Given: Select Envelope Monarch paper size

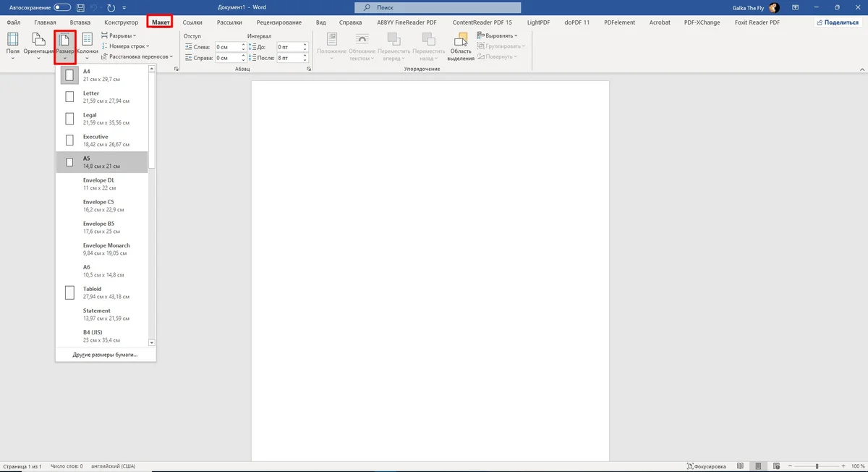Looking at the screenshot, I should (102, 249).
